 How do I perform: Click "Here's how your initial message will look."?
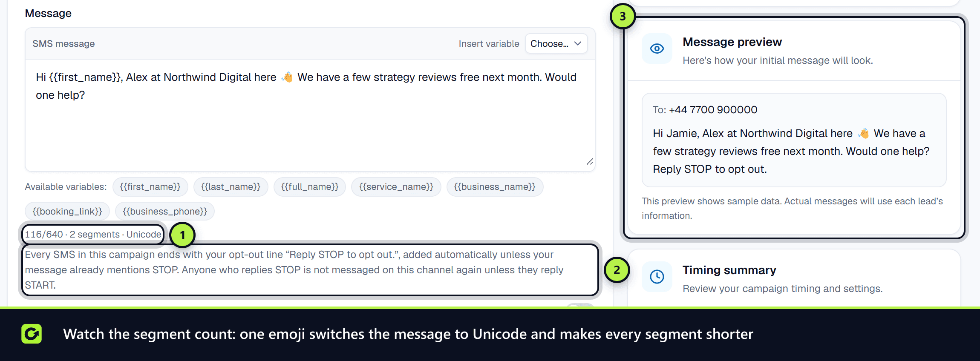[778, 60]
